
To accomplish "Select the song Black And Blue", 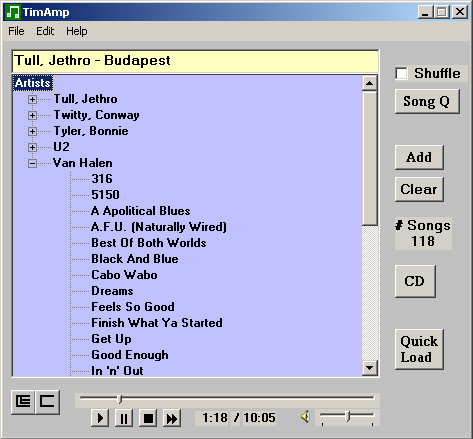I will (x=135, y=259).
